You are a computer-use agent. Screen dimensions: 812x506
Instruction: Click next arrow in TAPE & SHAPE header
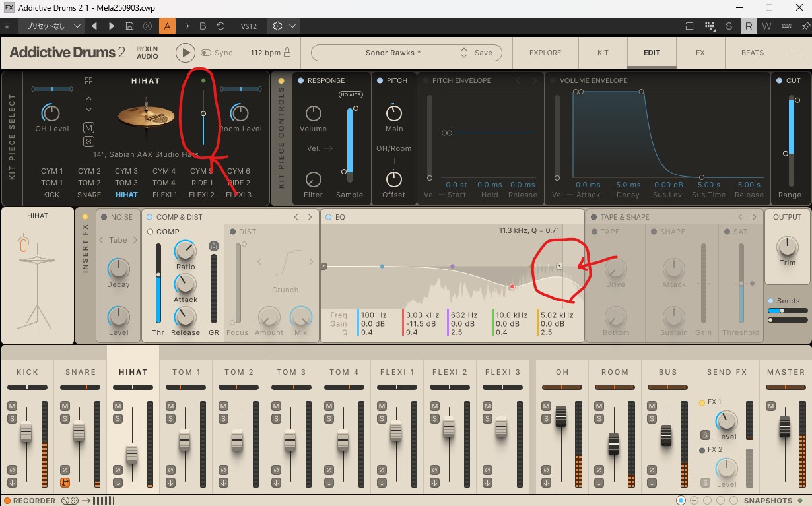[x=754, y=217]
